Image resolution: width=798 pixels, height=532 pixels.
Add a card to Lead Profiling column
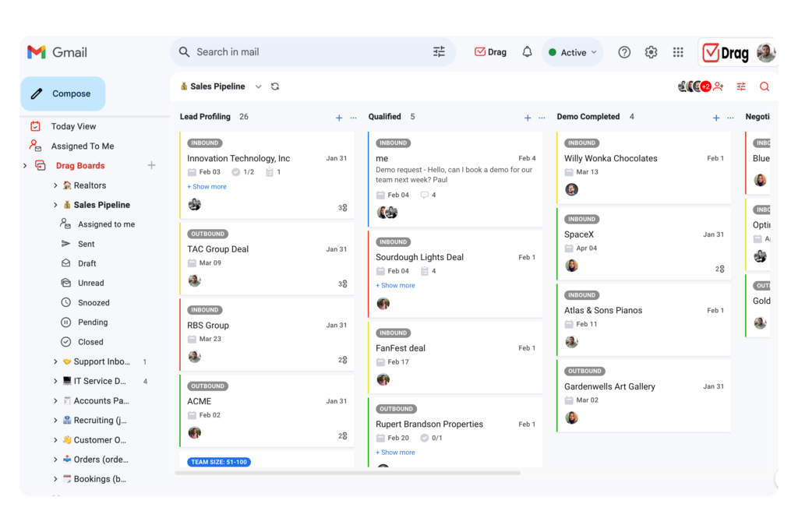pos(339,118)
